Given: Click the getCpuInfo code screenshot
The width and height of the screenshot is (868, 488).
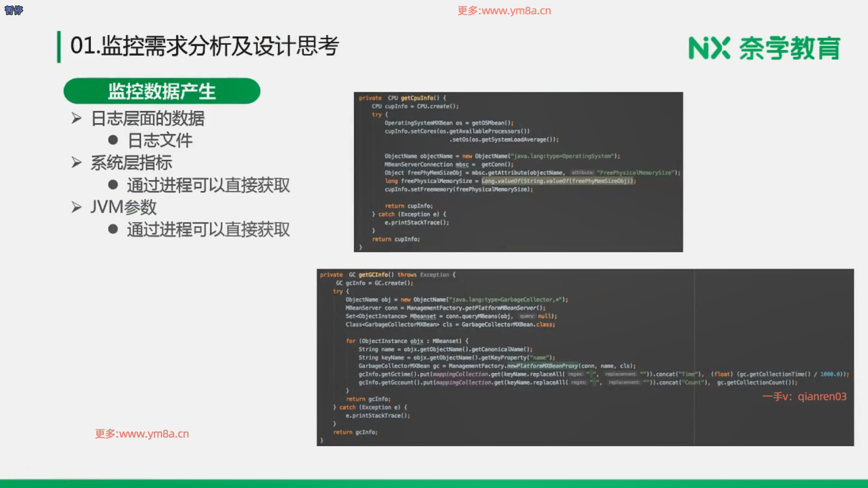Looking at the screenshot, I should tap(518, 172).
